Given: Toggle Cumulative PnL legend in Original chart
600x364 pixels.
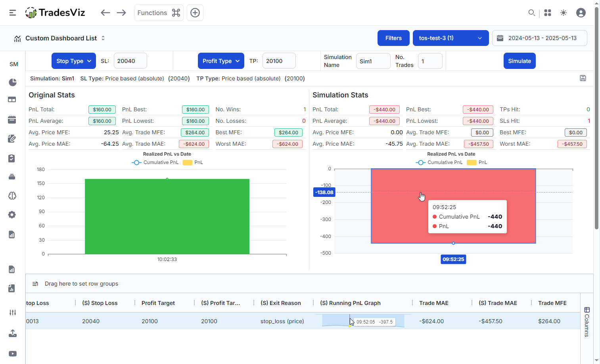Looking at the screenshot, I should (x=155, y=162).
